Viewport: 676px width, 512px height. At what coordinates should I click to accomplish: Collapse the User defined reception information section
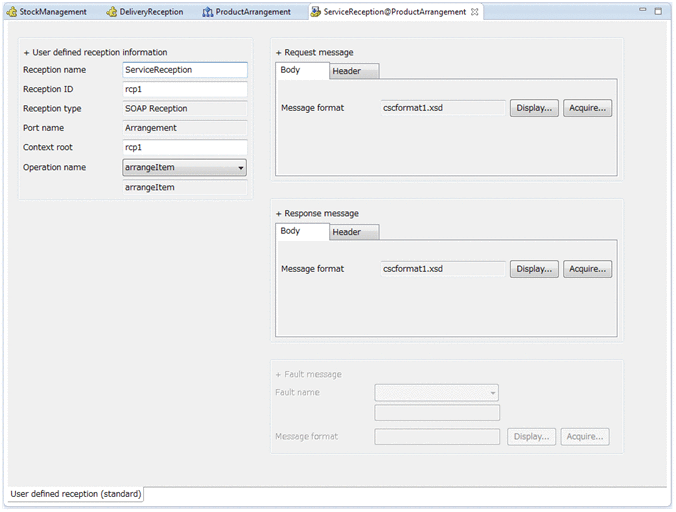(26, 52)
